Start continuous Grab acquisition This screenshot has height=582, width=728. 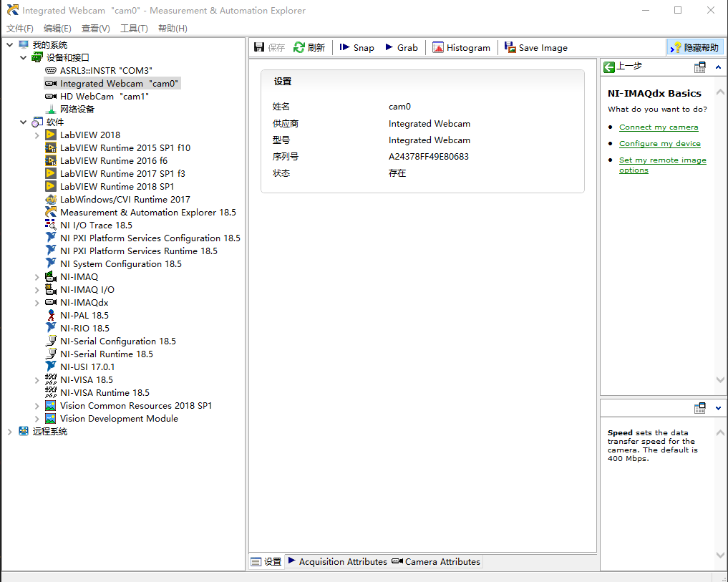point(402,47)
